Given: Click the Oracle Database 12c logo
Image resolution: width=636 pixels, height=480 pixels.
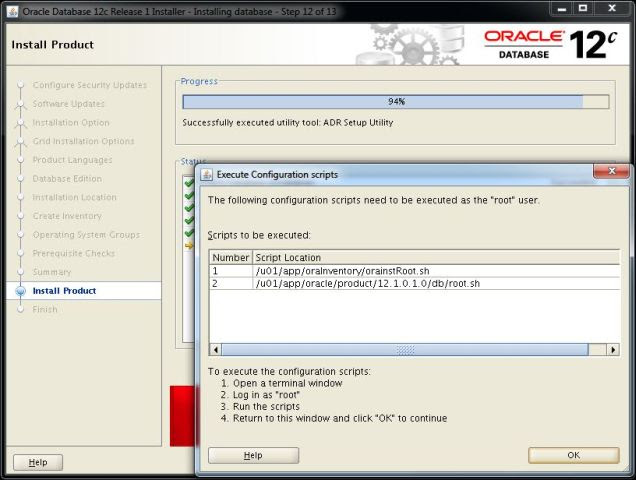Looking at the screenshot, I should (551, 45).
